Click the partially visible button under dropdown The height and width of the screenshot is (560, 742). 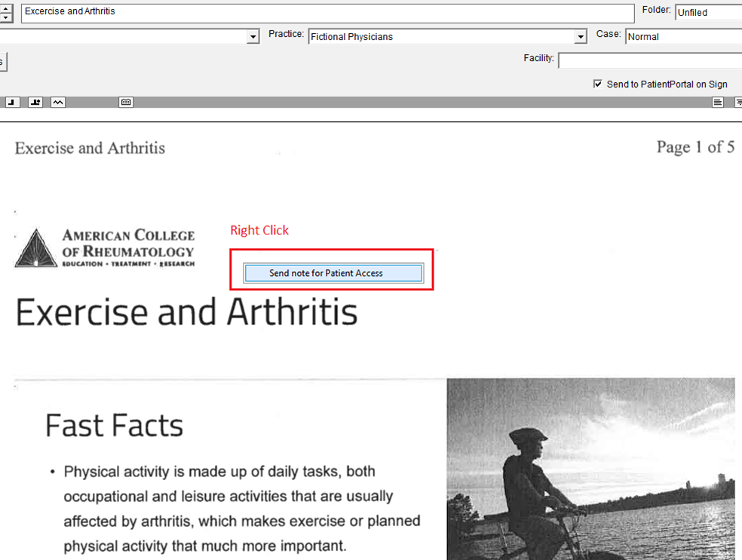tap(3, 62)
